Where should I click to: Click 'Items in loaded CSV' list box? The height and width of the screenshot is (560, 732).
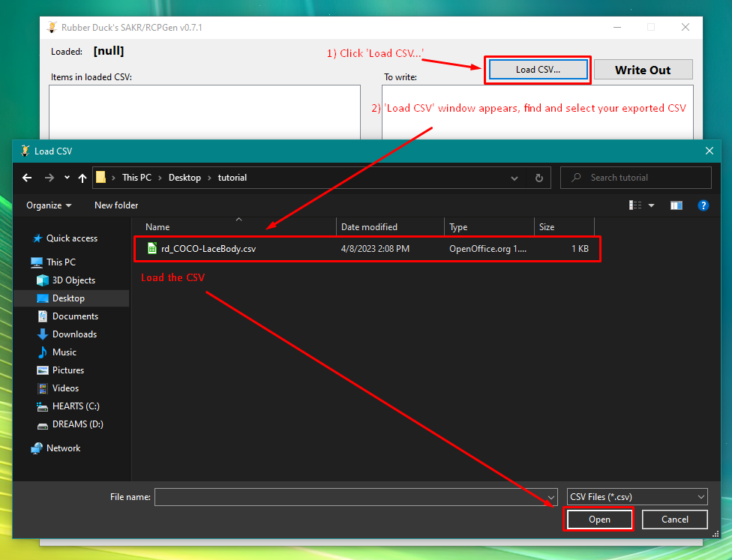(205, 112)
